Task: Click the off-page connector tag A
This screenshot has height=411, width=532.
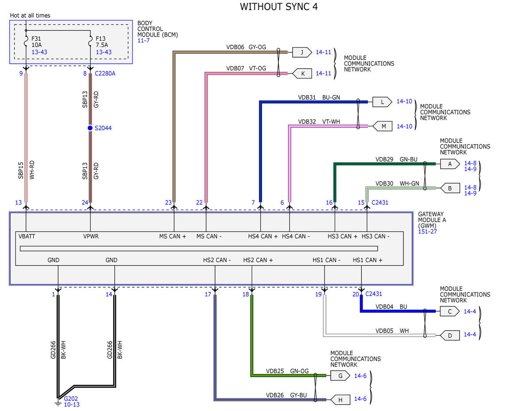Action: (450, 164)
